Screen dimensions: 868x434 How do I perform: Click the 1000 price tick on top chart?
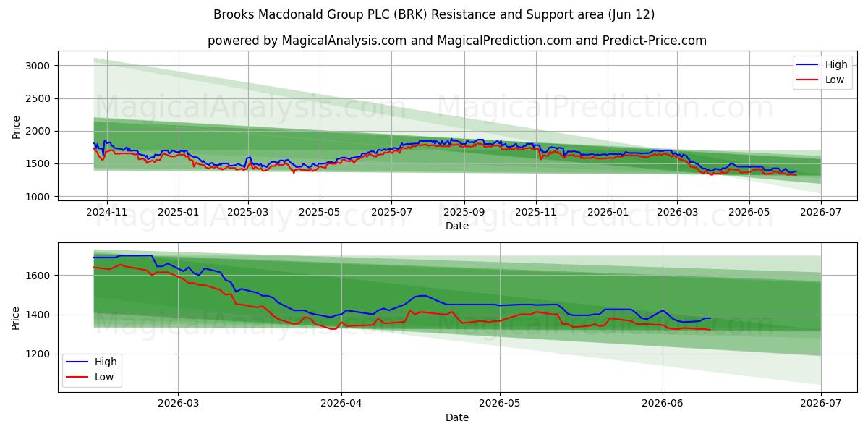pyautogui.click(x=38, y=197)
